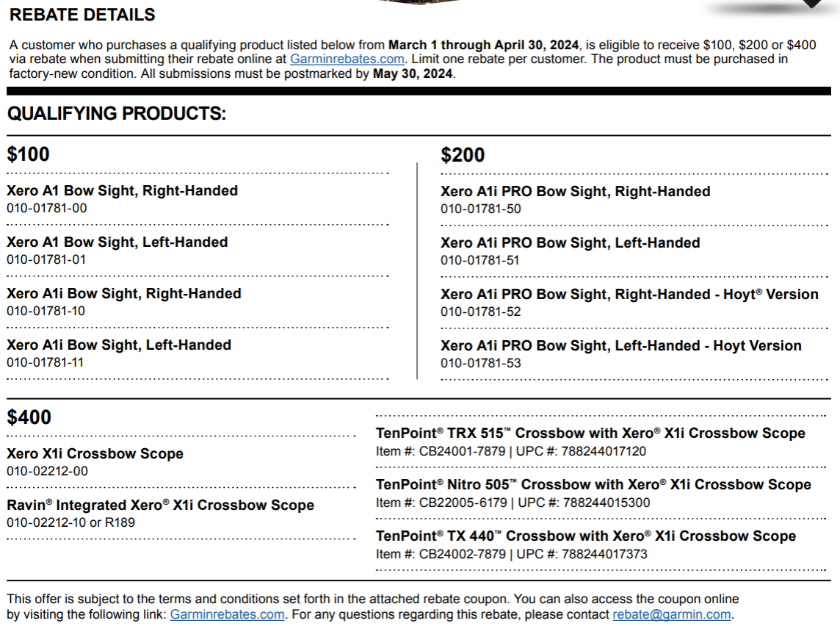
Task: Click Xero A1 Bow Sight, Right-Handed title
Action: click(x=122, y=191)
